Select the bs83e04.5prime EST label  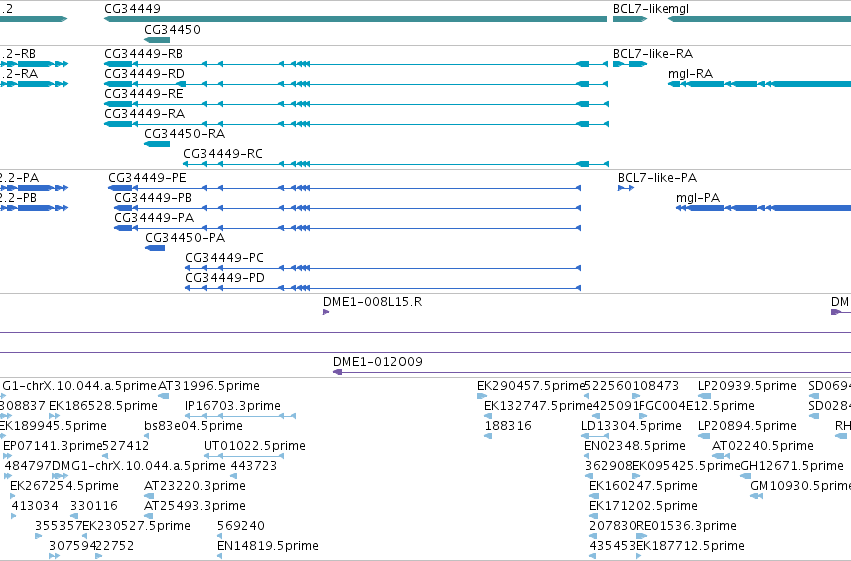193,426
